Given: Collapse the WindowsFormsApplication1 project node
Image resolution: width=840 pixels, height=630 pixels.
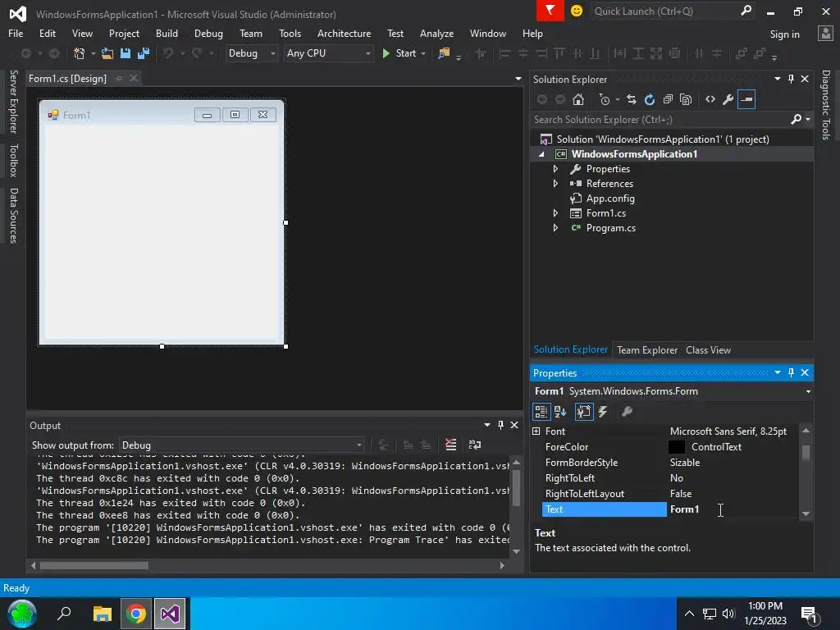Looking at the screenshot, I should [x=541, y=154].
